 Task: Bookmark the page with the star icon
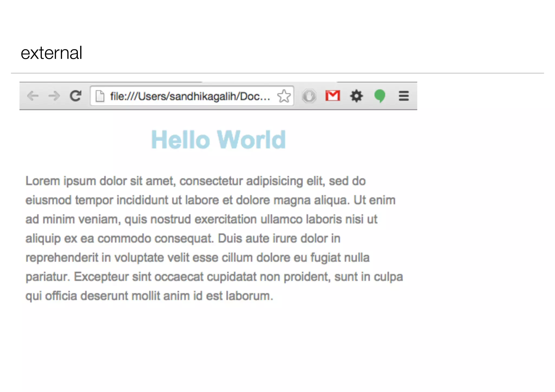pyautogui.click(x=284, y=96)
